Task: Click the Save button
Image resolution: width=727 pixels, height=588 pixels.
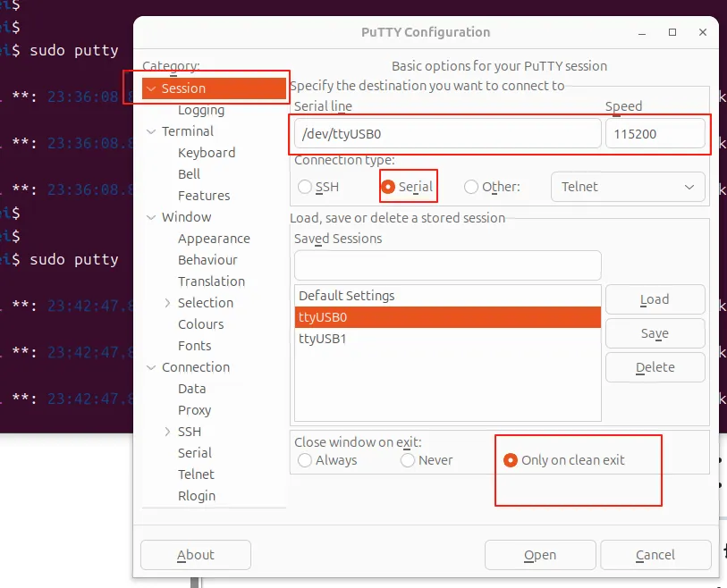Action: [x=655, y=333]
